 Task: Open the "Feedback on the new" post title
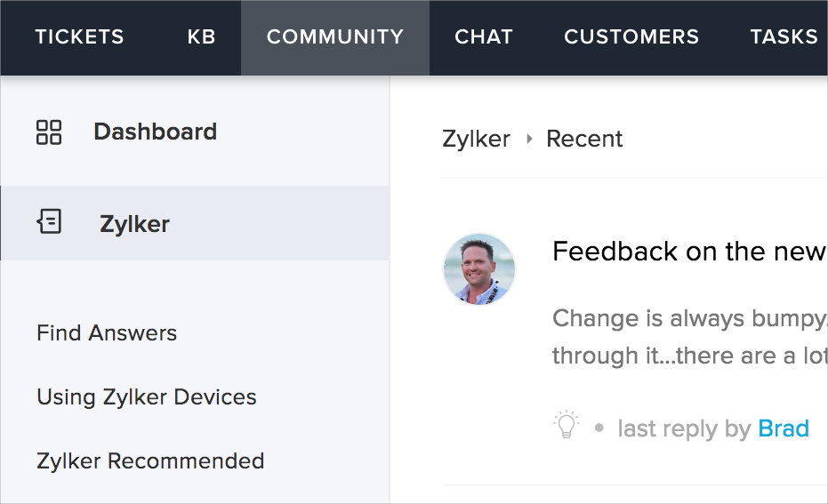pyautogui.click(x=689, y=252)
